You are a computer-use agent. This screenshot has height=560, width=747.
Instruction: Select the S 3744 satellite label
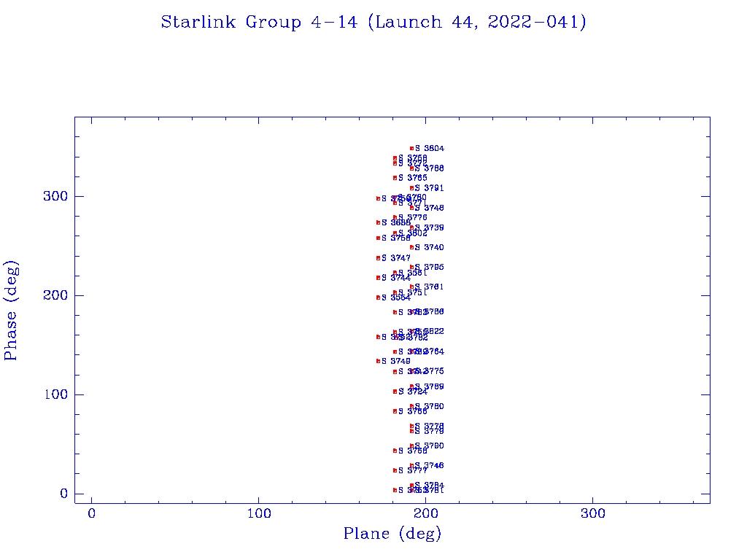coord(396,278)
